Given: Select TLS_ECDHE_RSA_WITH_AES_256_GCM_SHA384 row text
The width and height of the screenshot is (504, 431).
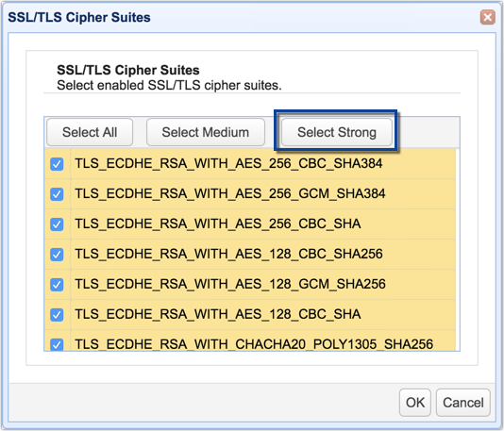Looking at the screenshot, I should pos(230,194).
